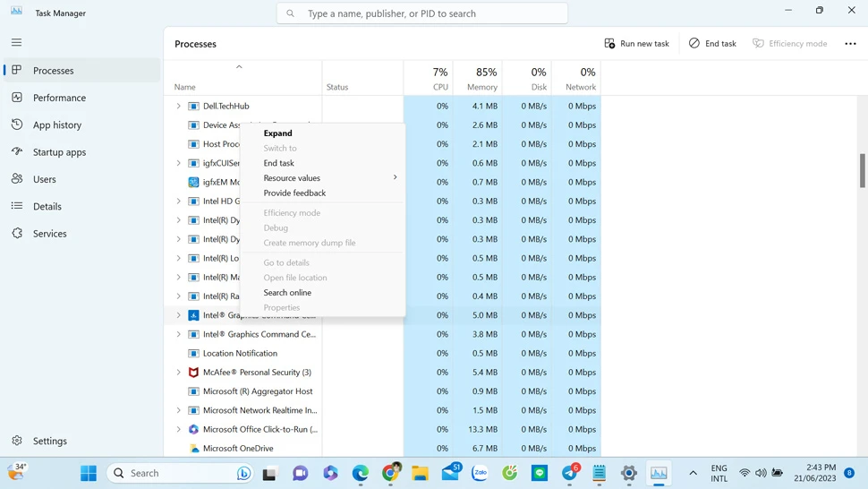
Task: Go to the App history page
Action: click(82, 124)
